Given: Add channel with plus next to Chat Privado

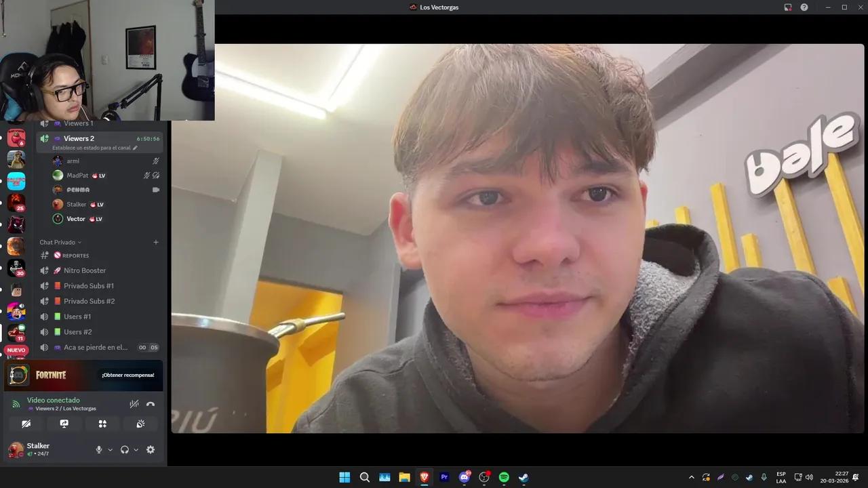Looking at the screenshot, I should pos(156,242).
